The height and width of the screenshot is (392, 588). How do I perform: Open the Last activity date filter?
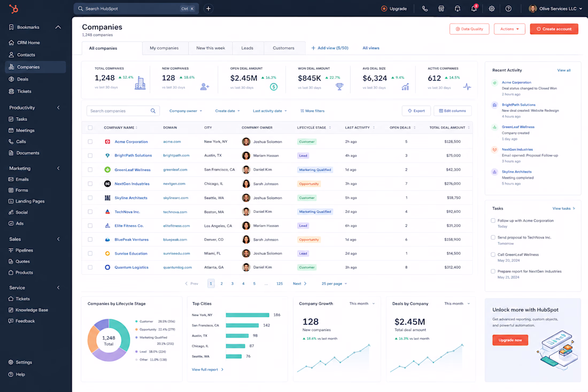(x=269, y=111)
